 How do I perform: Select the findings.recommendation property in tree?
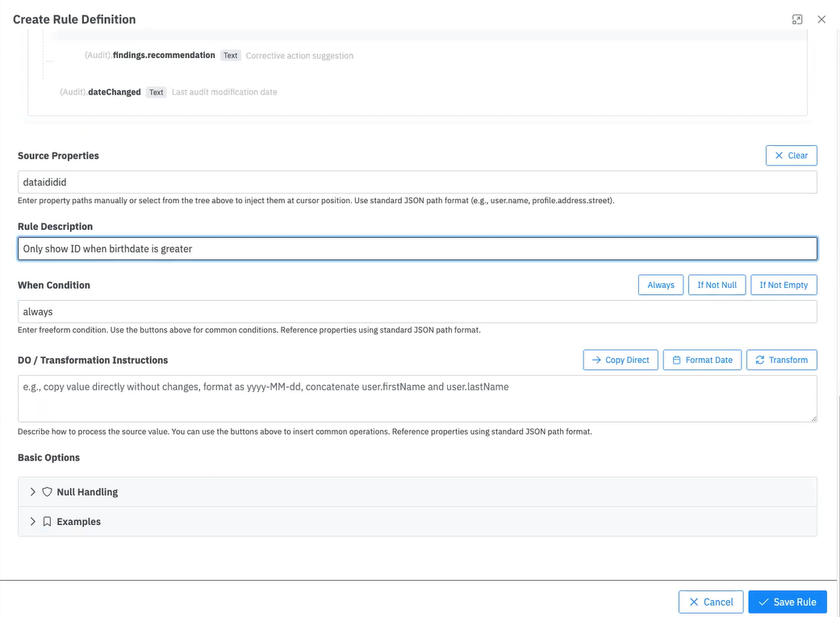click(164, 56)
